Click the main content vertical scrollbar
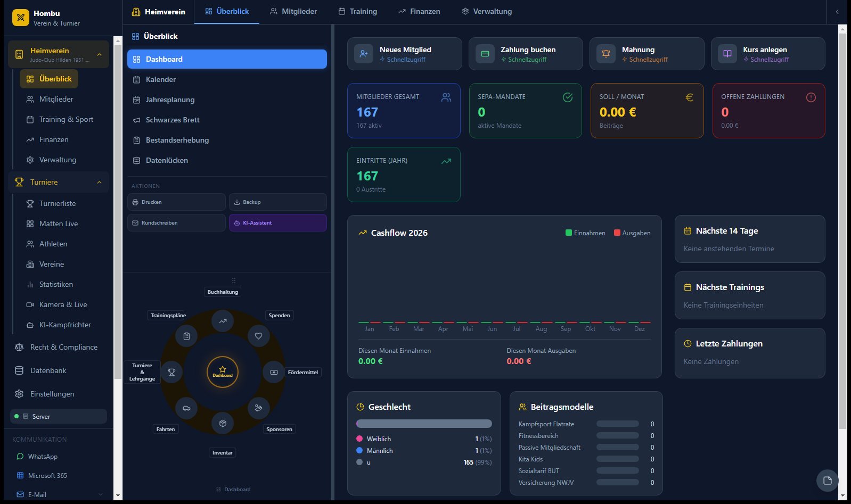 pos(842,231)
